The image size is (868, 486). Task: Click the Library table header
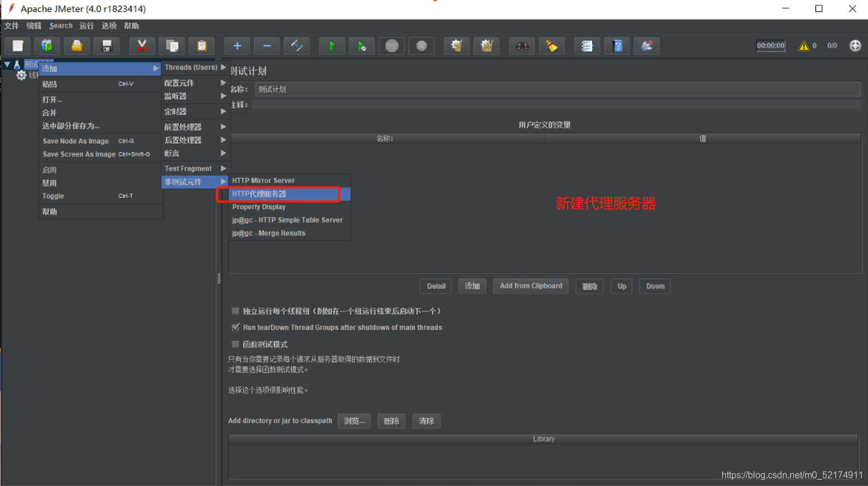tap(544, 439)
